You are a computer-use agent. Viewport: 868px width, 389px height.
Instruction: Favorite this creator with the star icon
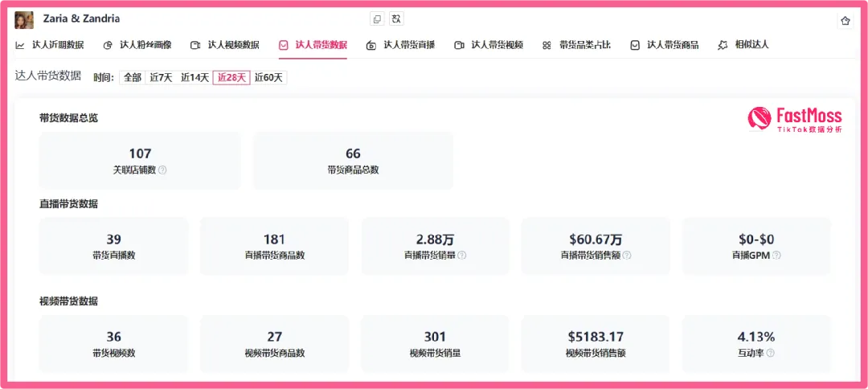click(x=845, y=21)
